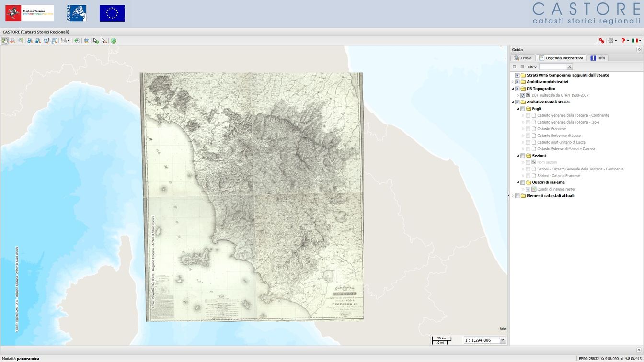Open the red question mark help menu

pos(624,41)
